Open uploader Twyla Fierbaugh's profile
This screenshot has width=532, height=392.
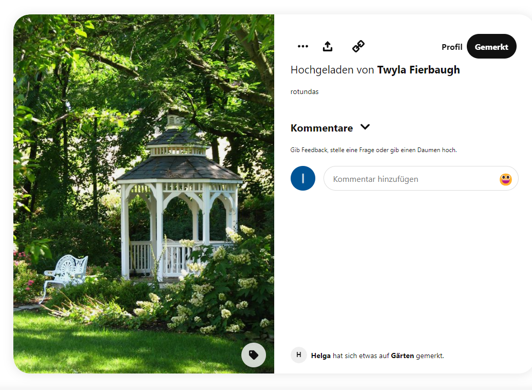click(x=419, y=70)
